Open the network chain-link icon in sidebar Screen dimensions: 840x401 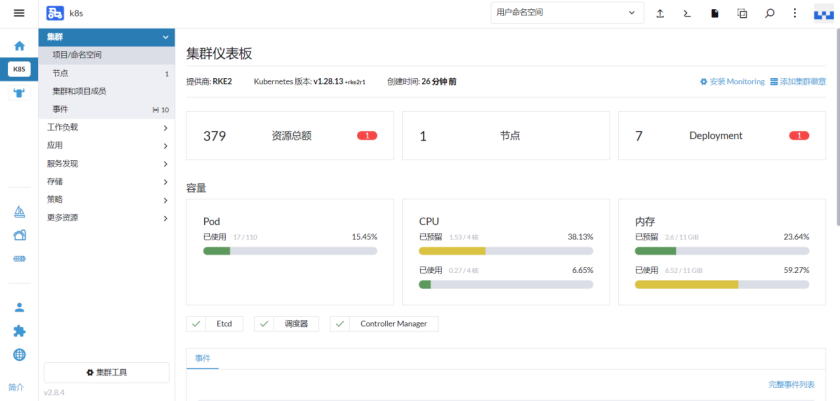pyautogui.click(x=19, y=259)
